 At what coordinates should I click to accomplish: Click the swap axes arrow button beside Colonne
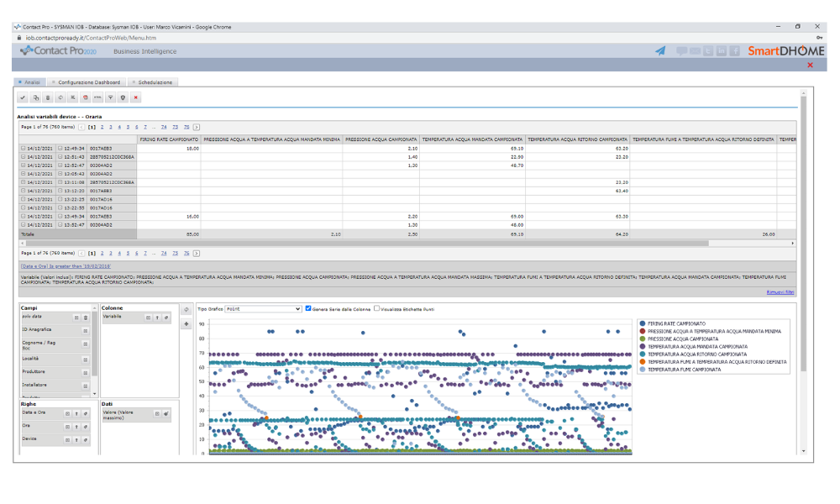click(x=186, y=310)
